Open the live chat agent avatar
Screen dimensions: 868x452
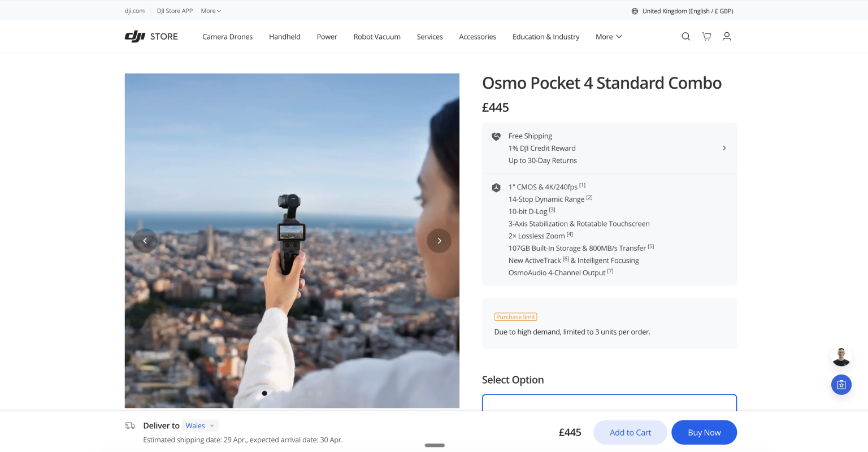coord(841,357)
